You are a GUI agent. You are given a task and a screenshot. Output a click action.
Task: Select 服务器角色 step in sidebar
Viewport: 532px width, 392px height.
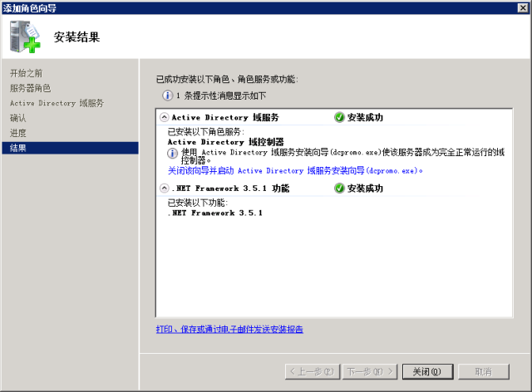[30, 88]
